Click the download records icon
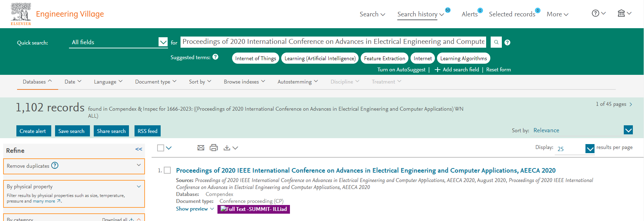The image size is (644, 221). coord(227,148)
